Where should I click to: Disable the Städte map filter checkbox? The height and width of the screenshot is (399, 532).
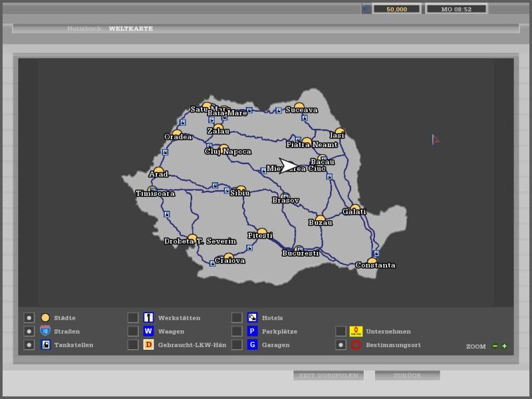tap(29, 318)
